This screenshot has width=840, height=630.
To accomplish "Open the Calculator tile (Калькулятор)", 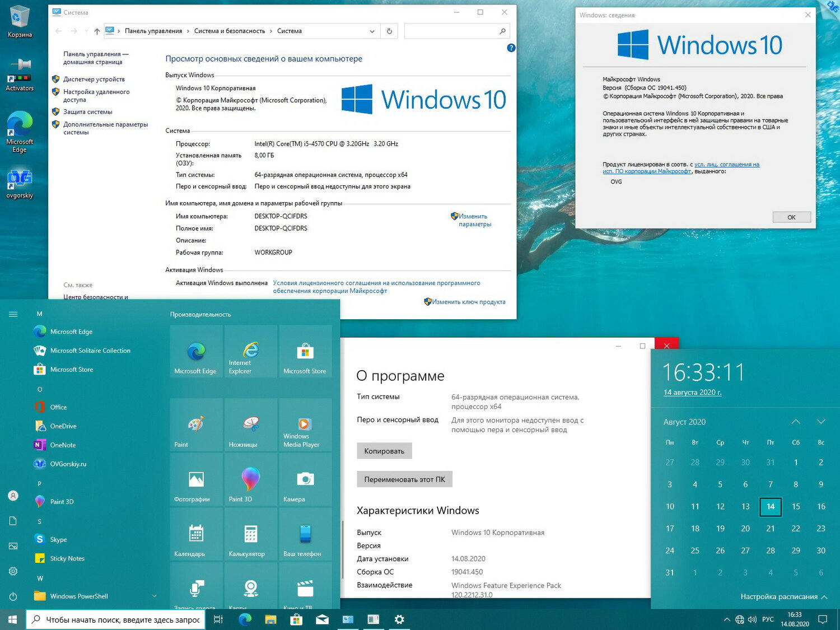I will click(x=251, y=534).
